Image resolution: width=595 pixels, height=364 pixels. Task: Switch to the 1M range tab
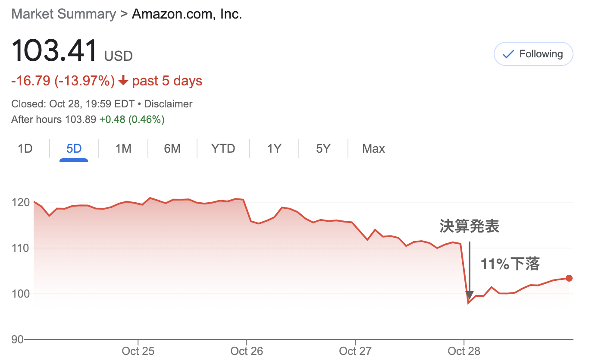pos(123,149)
